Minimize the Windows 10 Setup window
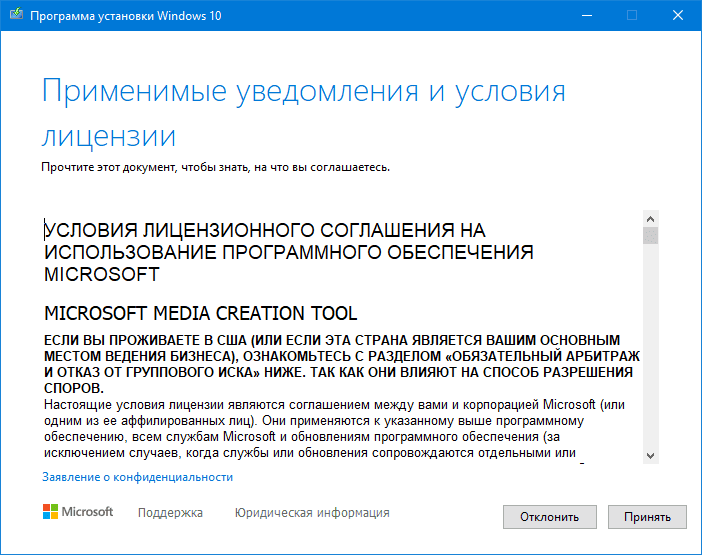 [x=585, y=15]
